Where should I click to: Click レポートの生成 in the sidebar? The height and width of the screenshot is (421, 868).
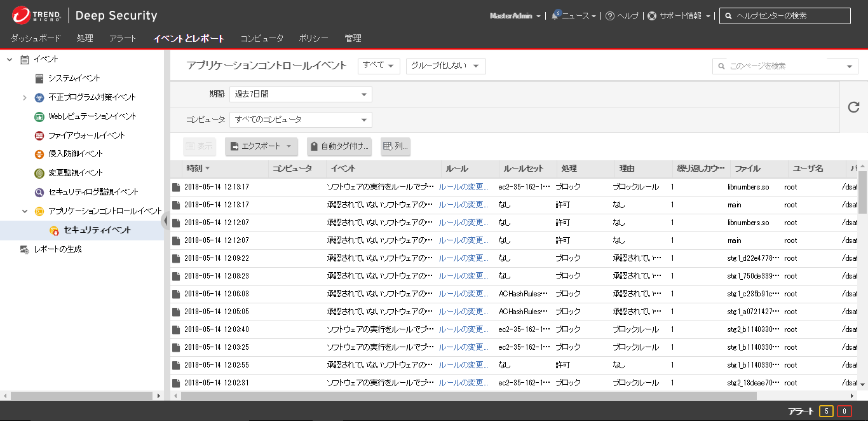click(x=57, y=249)
